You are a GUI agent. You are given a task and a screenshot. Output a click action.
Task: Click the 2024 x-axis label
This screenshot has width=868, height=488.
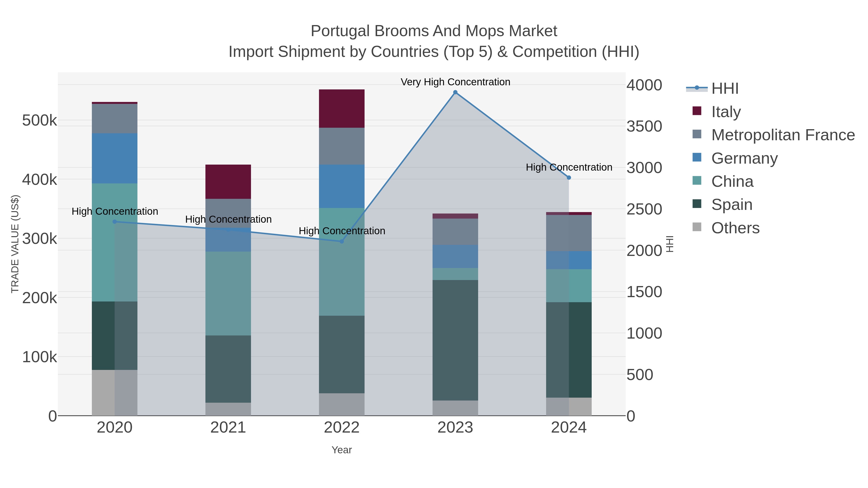pyautogui.click(x=569, y=427)
